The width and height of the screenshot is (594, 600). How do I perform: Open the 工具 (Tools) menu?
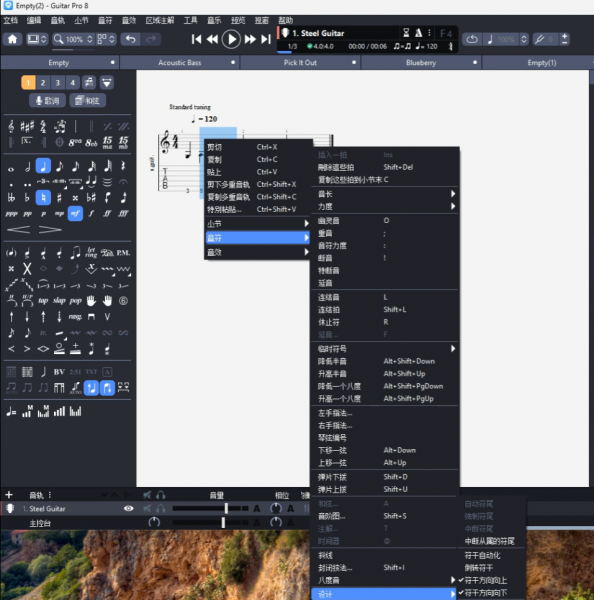click(191, 20)
